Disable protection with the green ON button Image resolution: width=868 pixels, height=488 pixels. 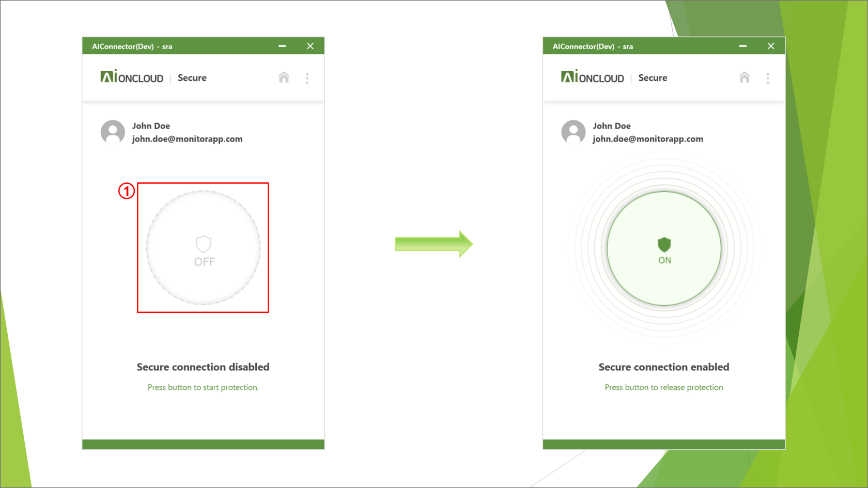pyautogui.click(x=664, y=248)
